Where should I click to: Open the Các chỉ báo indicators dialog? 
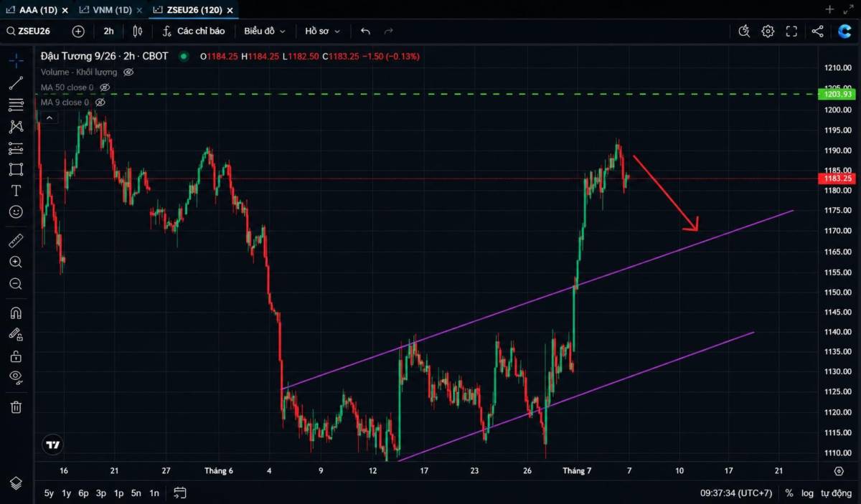[194, 32]
